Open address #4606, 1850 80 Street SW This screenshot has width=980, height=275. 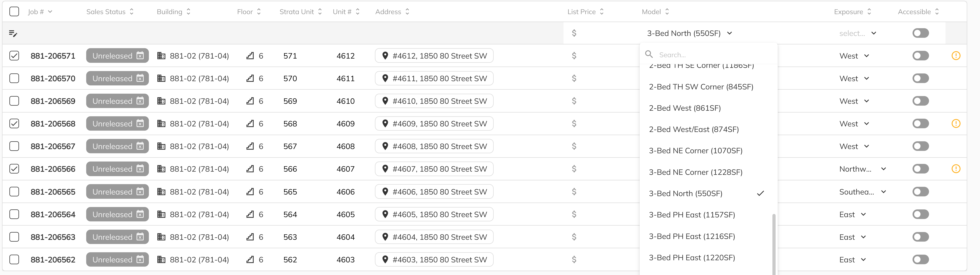[x=434, y=192]
